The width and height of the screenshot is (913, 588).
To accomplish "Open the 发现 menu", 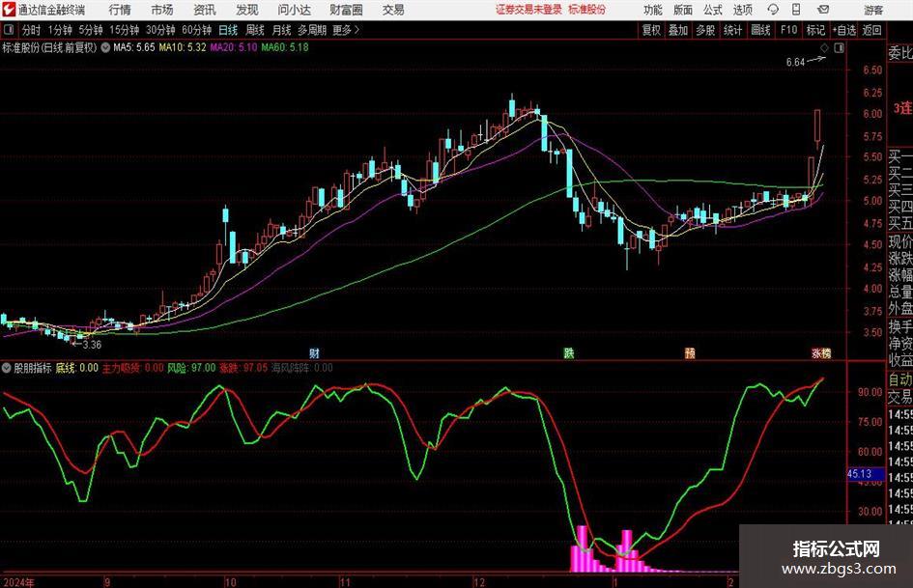I will click(247, 10).
